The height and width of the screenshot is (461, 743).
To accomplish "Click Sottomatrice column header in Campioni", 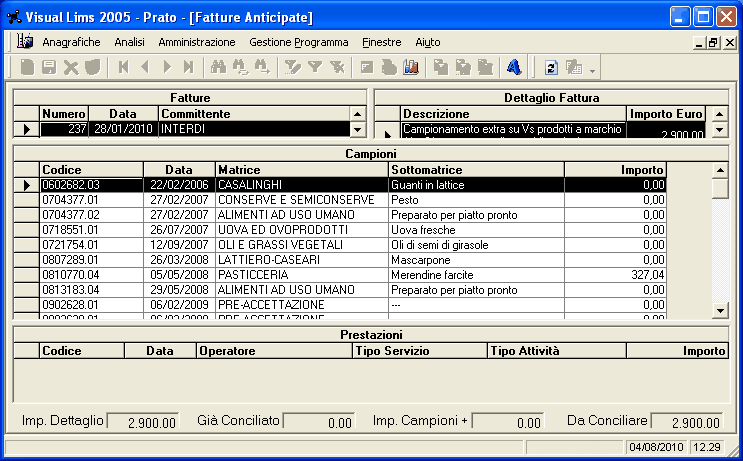I will click(x=476, y=170).
